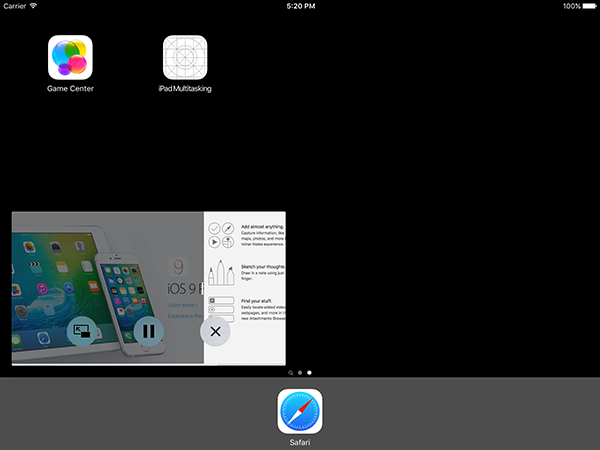Switch to the first home screen page dot
This screenshot has width=600, height=450.
pyautogui.click(x=300, y=373)
